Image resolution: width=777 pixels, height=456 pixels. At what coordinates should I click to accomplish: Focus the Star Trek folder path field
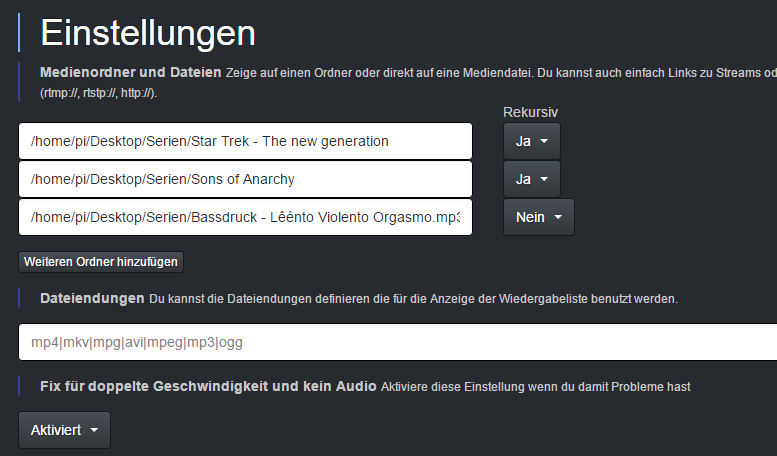[x=245, y=141]
